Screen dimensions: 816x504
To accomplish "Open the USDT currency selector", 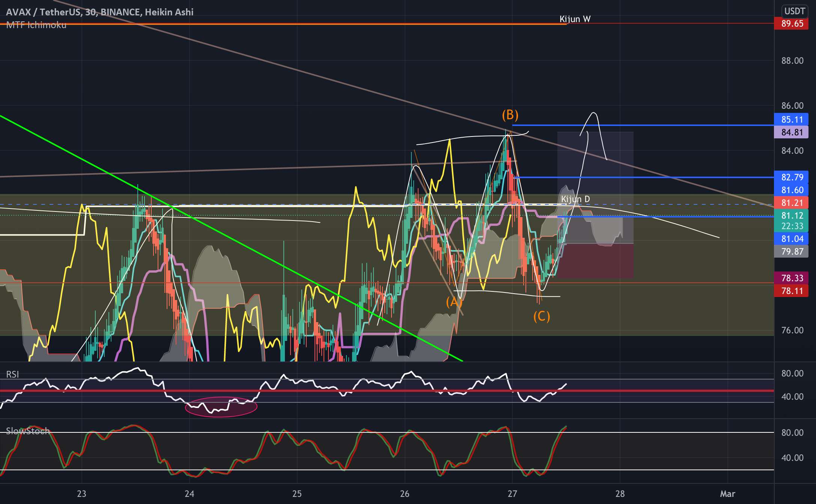I will [x=795, y=11].
